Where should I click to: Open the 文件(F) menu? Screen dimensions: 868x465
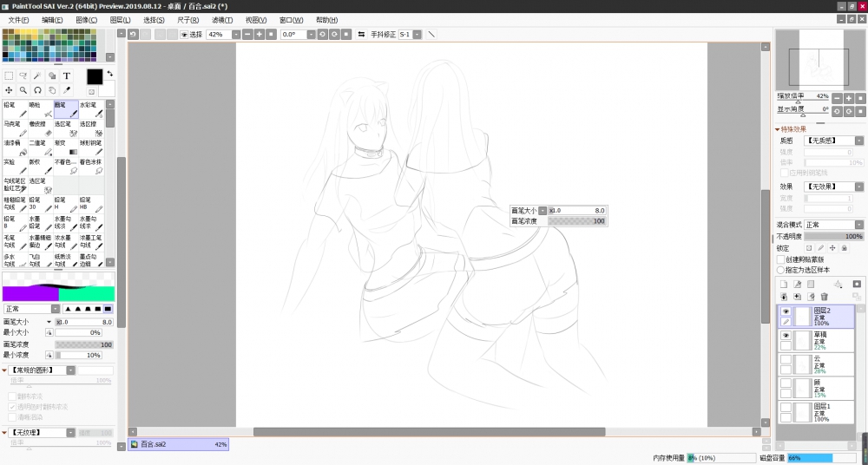18,20
